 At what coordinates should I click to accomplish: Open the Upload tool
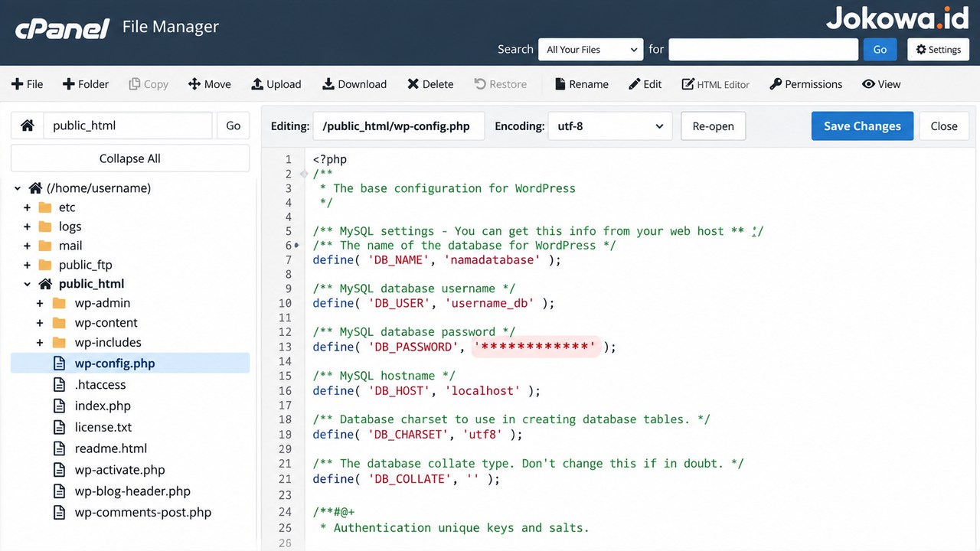276,84
